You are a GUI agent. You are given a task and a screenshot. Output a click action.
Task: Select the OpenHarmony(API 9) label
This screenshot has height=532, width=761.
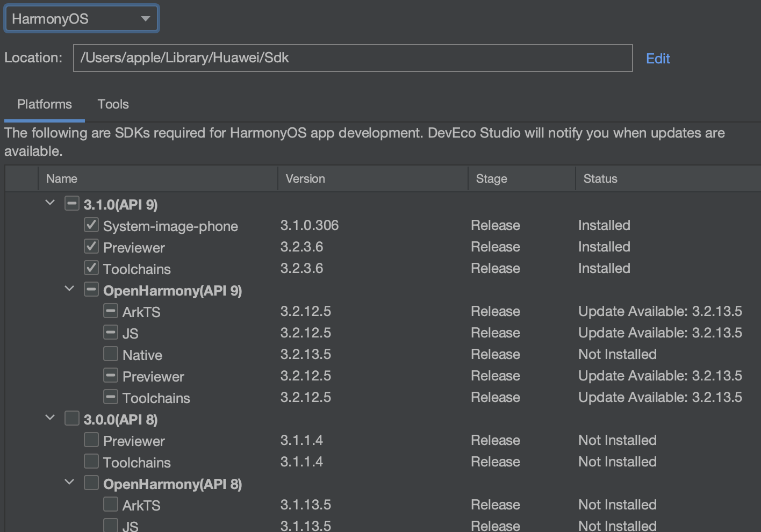(x=173, y=291)
